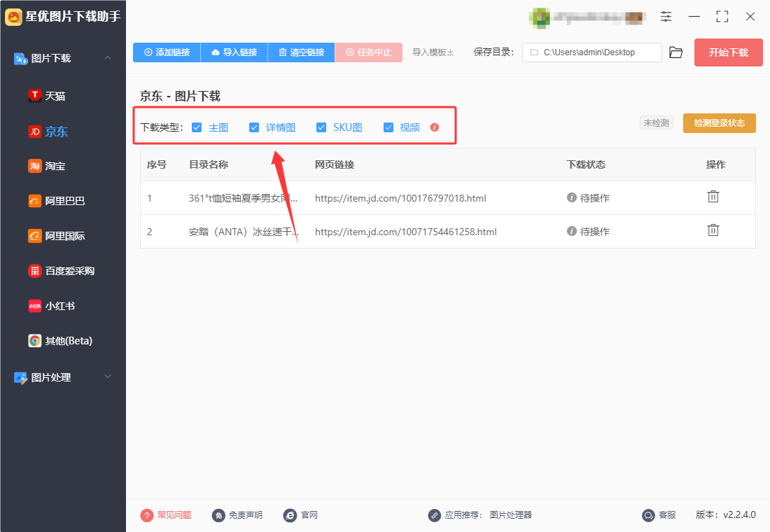
Task: Click the 添加链接 button
Action: pyautogui.click(x=167, y=52)
